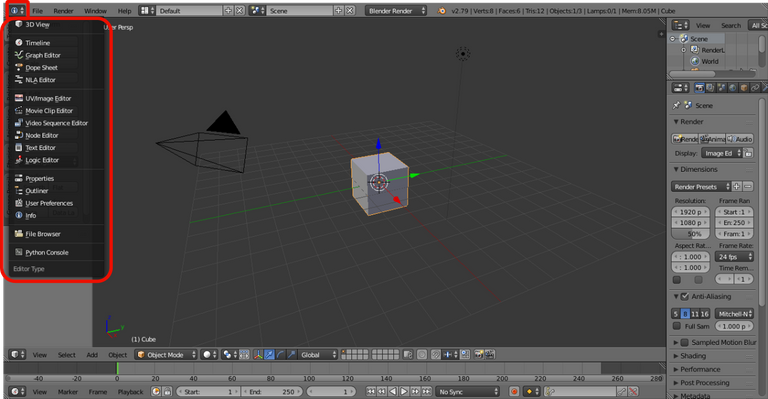
Task: Open the Render menu in the top bar
Action: point(63,11)
